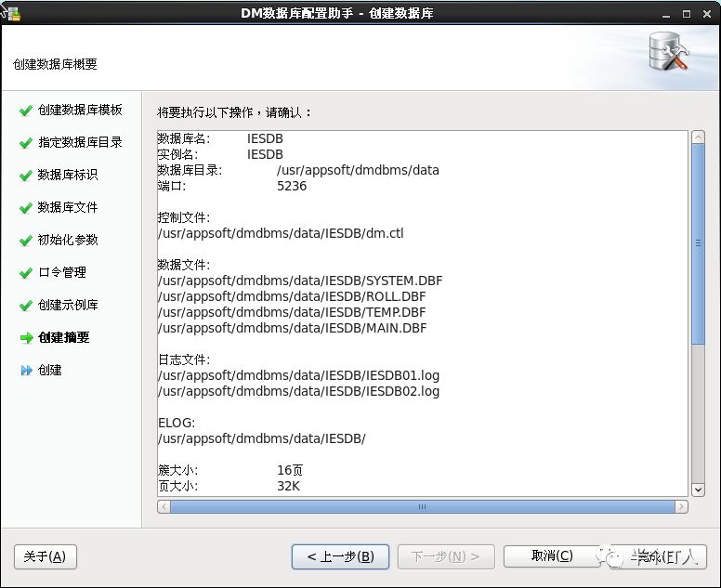Select the 创建 step
The height and width of the screenshot is (588, 721).
pyautogui.click(x=49, y=370)
